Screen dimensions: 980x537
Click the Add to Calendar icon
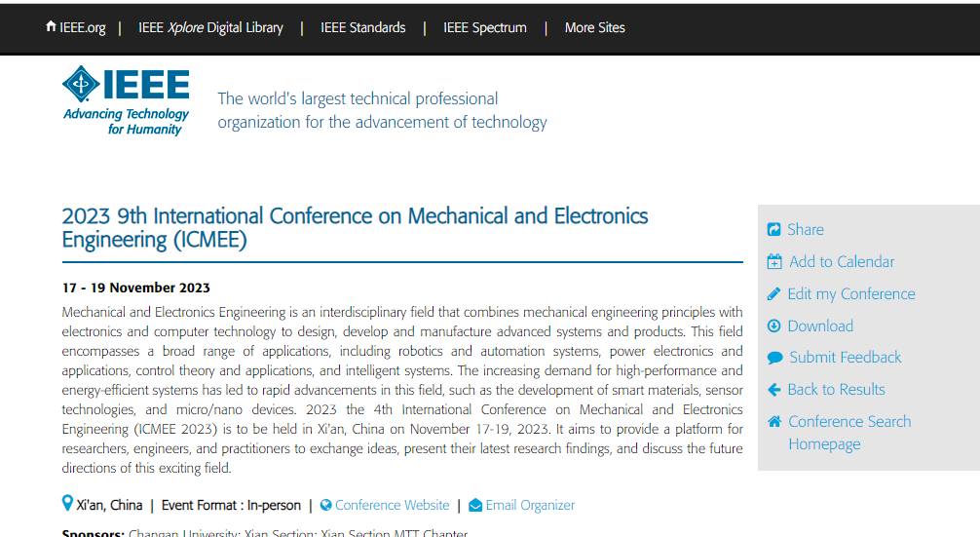point(774,261)
